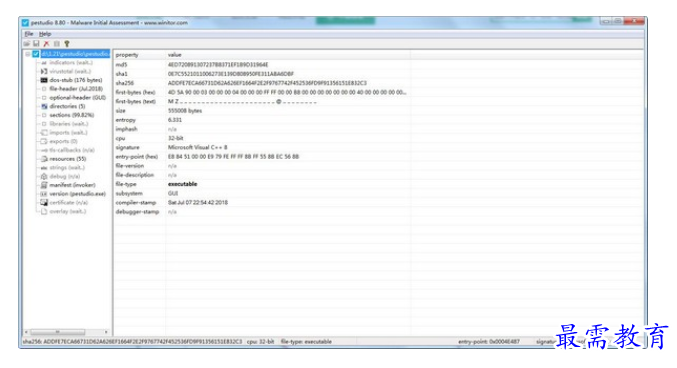The height and width of the screenshot is (368, 677).
Task: Click the certificate node icon
Action: coord(44,202)
